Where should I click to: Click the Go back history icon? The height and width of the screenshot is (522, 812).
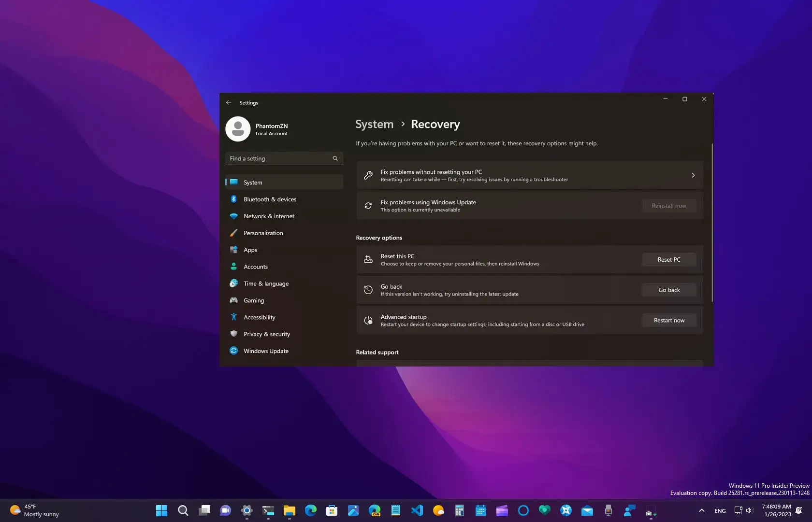368,290
